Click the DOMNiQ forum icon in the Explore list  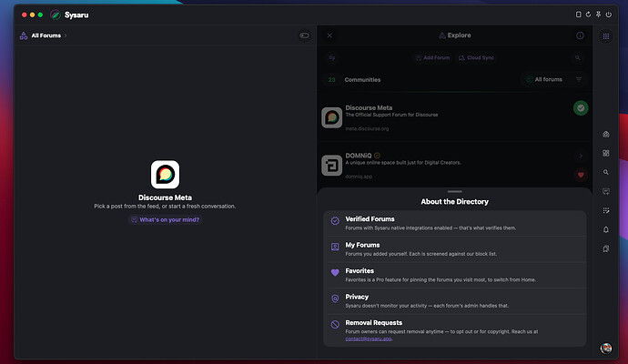[x=331, y=165]
